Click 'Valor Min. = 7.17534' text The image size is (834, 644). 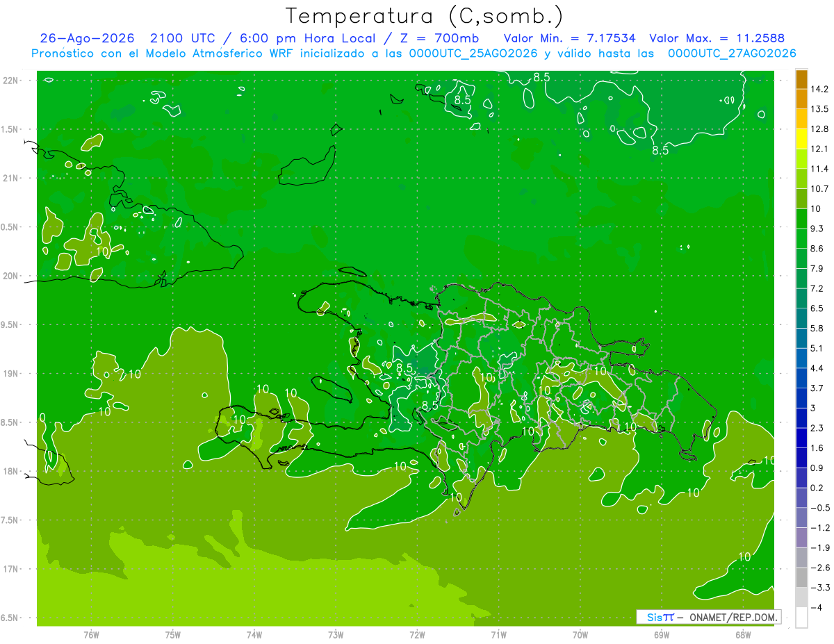[x=570, y=38]
